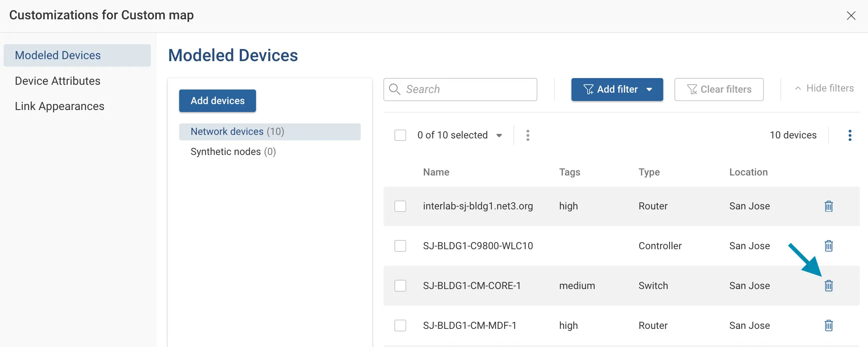Delete the interlab-sj-bldg1.net3.org device
This screenshot has width=868, height=347.
pos(829,206)
